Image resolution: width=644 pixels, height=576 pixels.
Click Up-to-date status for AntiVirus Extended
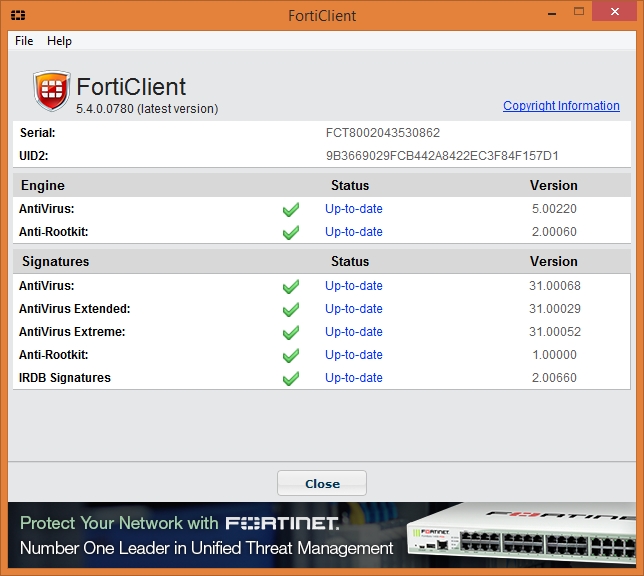pos(354,309)
